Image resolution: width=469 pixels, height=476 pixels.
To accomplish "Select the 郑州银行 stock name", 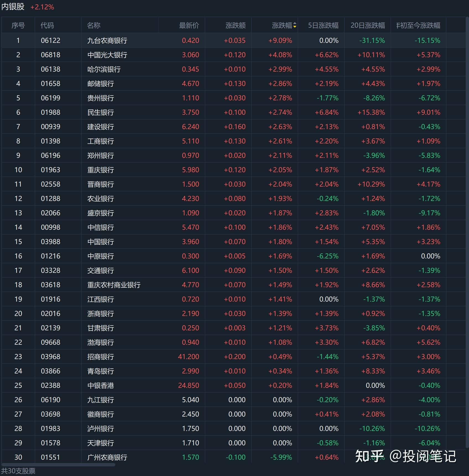I will pos(101,155).
